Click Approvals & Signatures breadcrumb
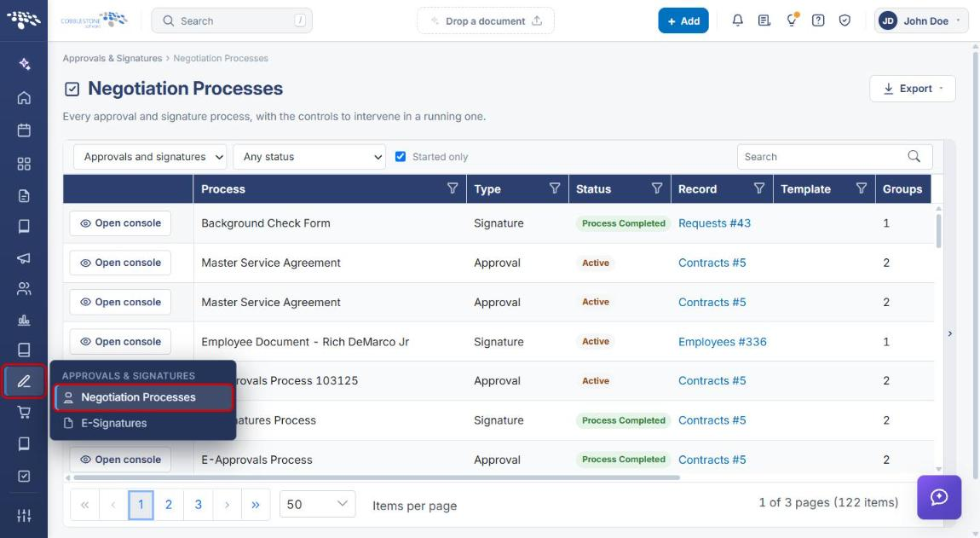Screen dimensions: 980x538 click(112, 58)
